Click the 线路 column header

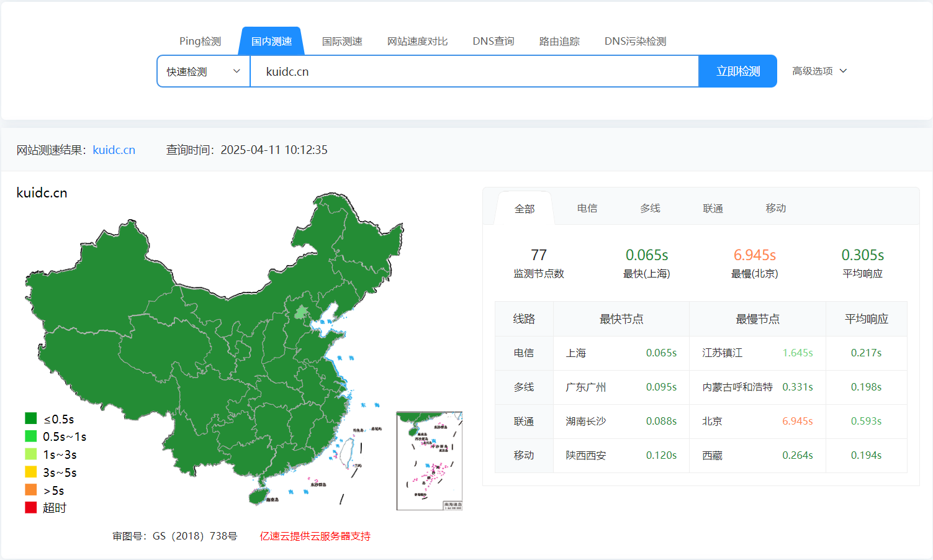coord(524,319)
